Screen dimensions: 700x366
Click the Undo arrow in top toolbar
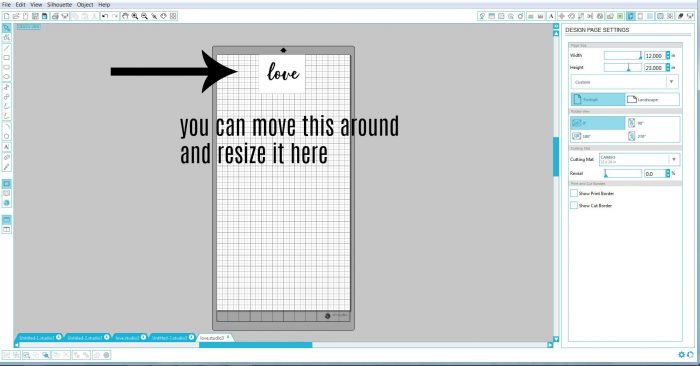[105, 16]
